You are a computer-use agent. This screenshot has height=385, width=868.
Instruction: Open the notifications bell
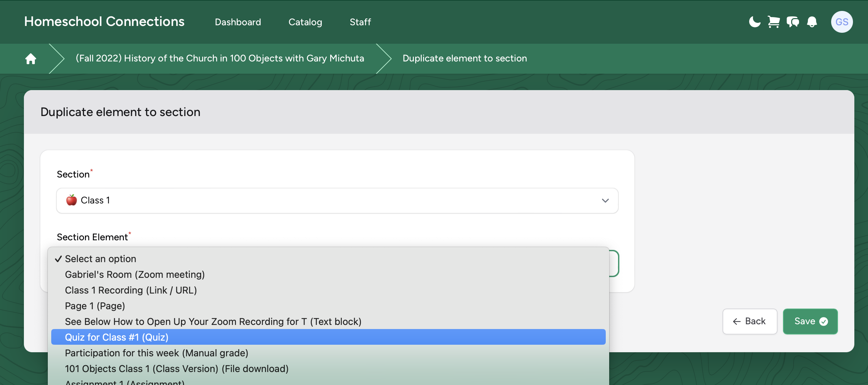(x=812, y=22)
